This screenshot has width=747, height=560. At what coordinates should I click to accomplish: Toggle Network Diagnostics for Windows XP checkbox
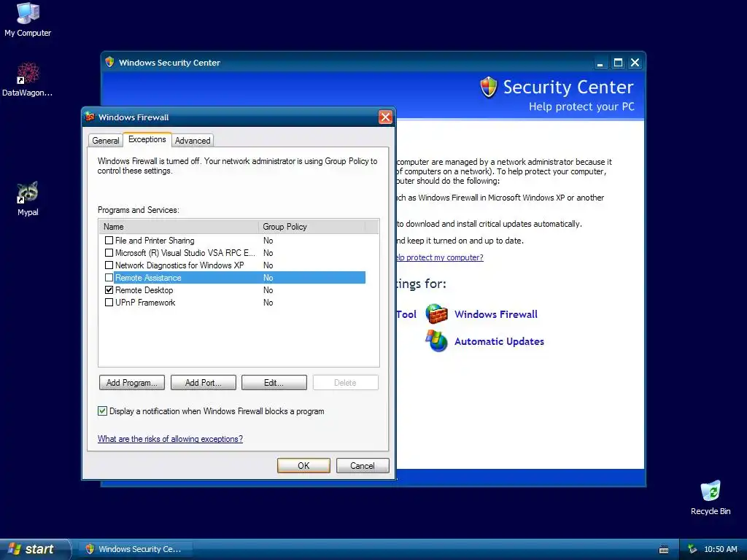(x=109, y=265)
